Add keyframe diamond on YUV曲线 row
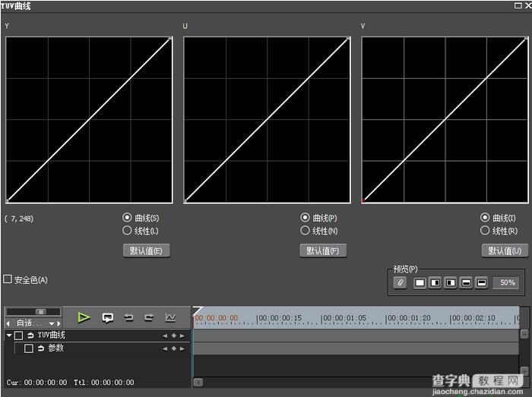This screenshot has width=532, height=397. [174, 336]
